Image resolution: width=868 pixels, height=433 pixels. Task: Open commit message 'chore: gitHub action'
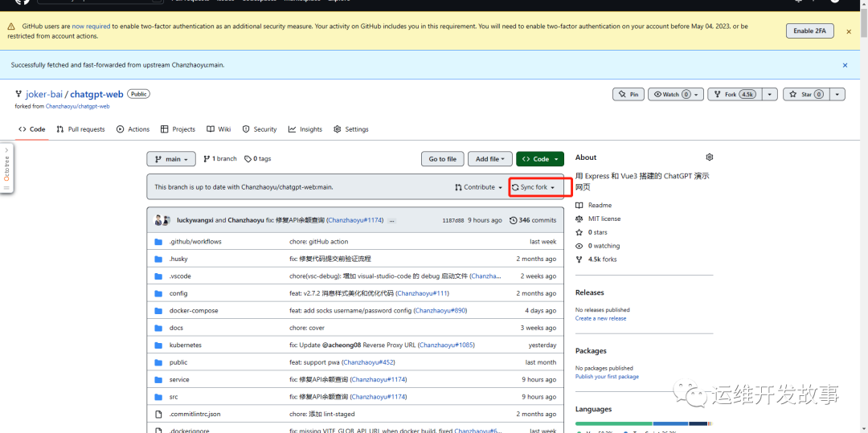coord(319,242)
